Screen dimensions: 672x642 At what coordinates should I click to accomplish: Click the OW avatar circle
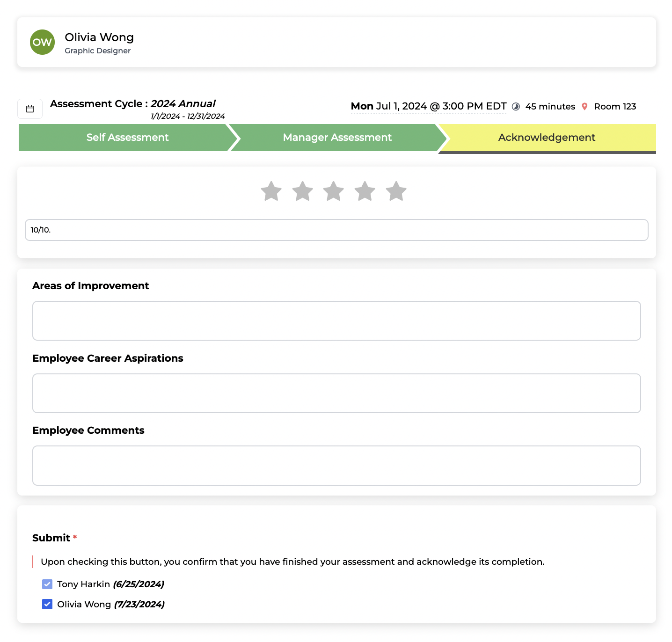pos(42,42)
